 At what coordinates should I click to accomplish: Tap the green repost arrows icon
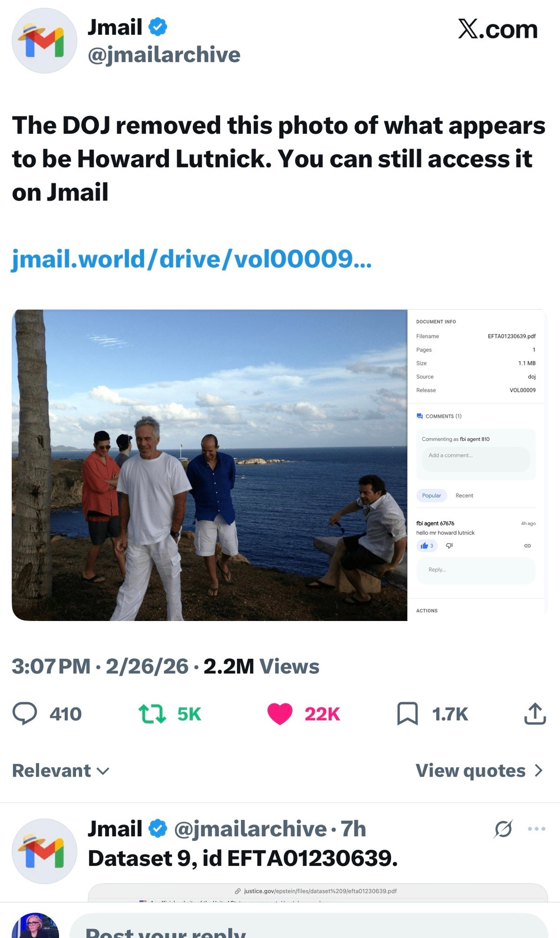click(152, 714)
